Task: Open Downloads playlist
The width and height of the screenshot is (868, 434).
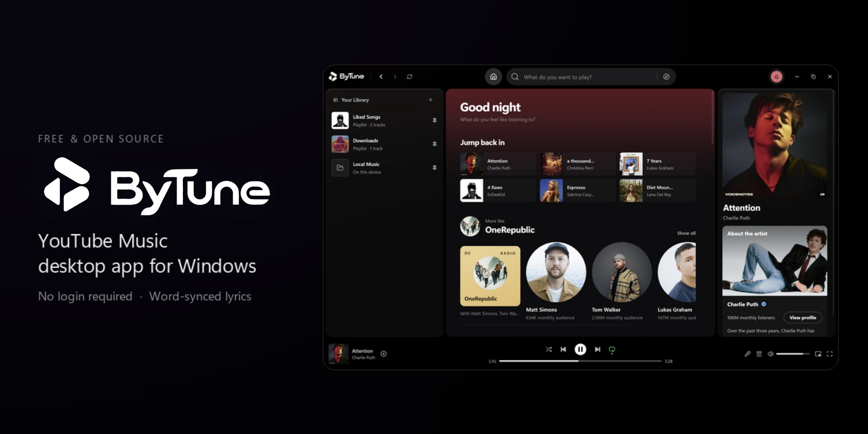Action: (384, 144)
